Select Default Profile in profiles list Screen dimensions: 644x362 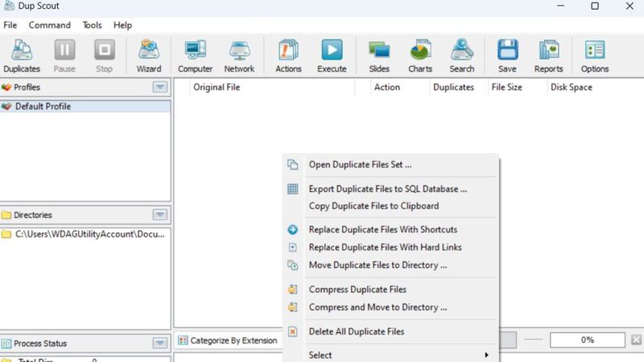43,106
